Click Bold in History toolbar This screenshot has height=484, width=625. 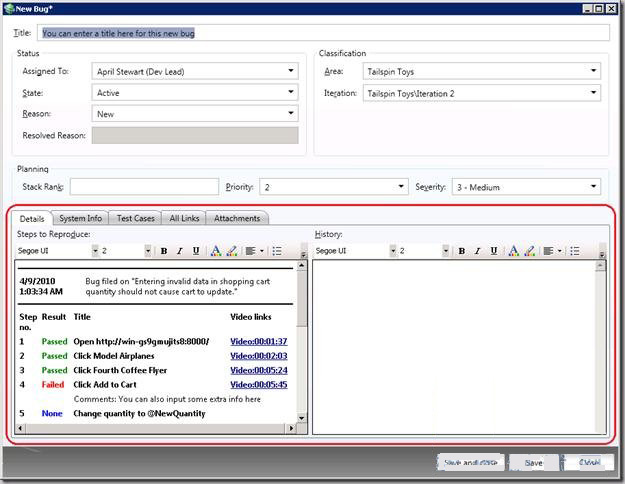462,251
